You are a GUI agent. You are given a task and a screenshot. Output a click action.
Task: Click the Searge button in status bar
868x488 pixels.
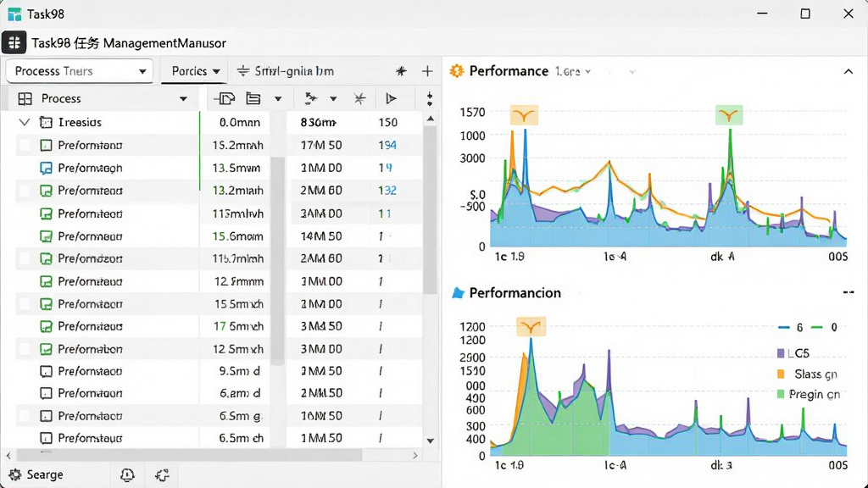[36, 474]
